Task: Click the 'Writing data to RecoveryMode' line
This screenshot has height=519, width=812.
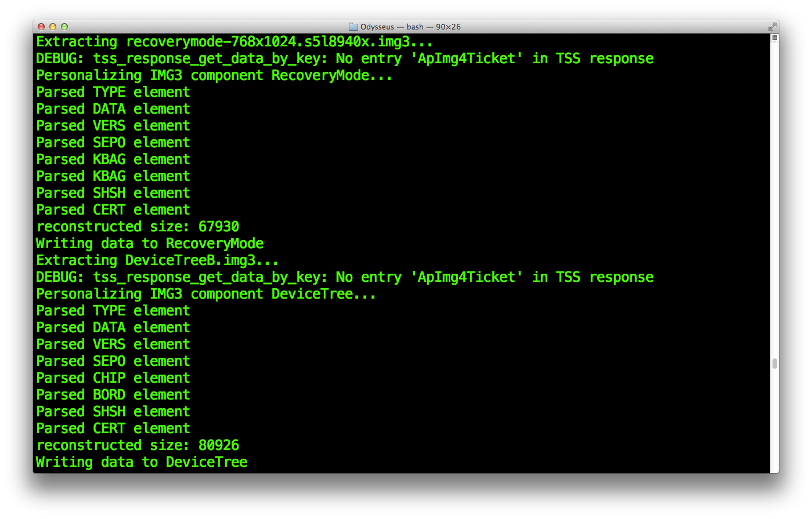Action: (x=150, y=244)
